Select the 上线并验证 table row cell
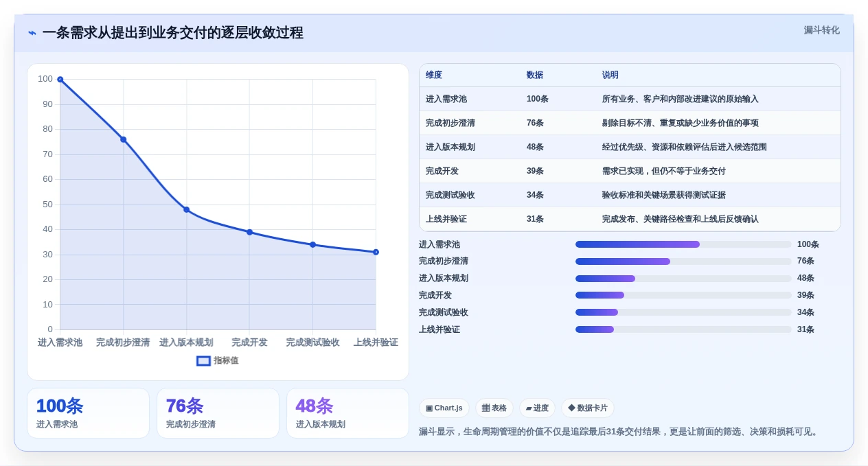Screen dimensions: 868x466 click(x=446, y=219)
